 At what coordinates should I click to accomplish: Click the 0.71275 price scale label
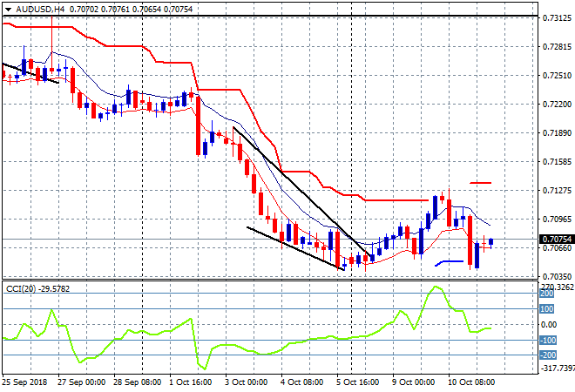[x=557, y=190]
